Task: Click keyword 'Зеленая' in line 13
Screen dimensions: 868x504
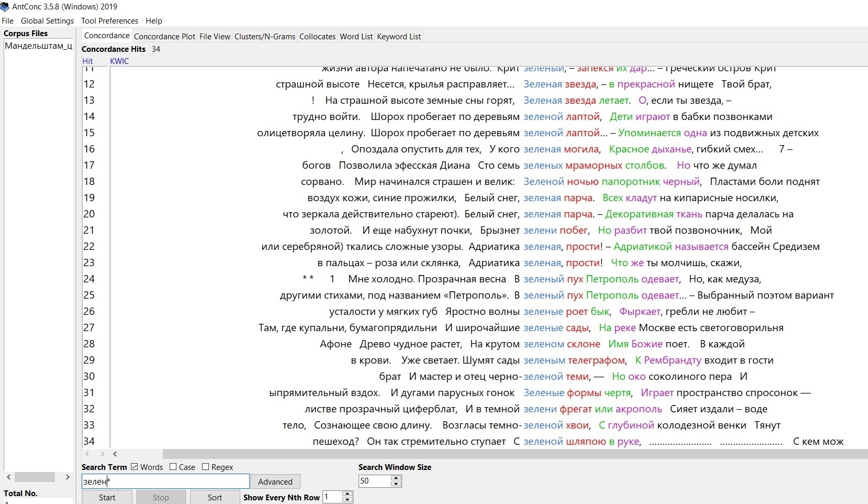Action: (542, 100)
